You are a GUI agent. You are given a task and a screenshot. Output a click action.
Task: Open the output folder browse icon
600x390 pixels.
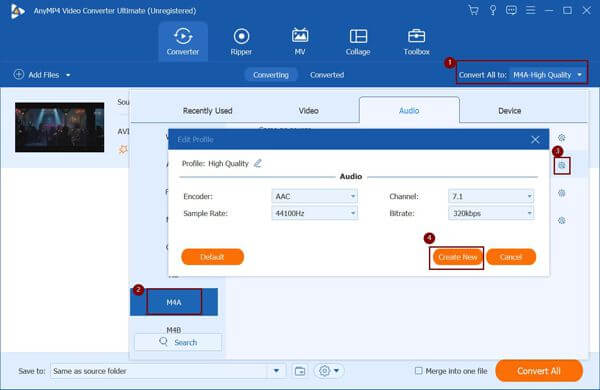[300, 371]
